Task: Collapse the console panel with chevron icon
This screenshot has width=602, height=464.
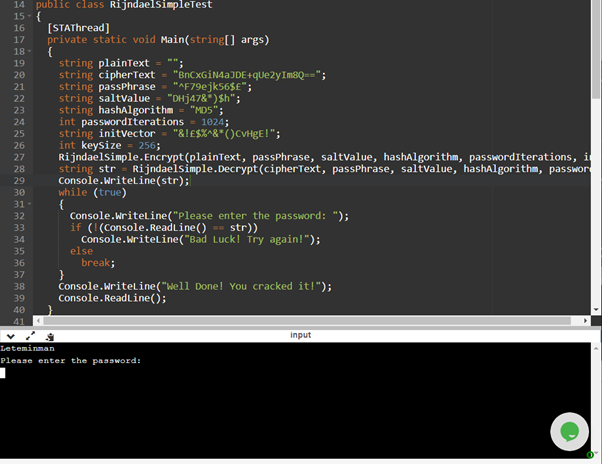Action: click(x=10, y=337)
